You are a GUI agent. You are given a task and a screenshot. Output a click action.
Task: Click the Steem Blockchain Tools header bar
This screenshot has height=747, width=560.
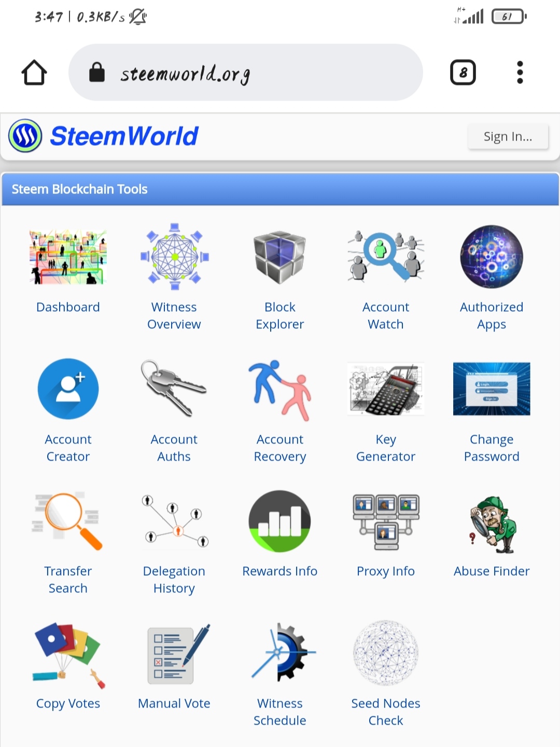click(280, 189)
